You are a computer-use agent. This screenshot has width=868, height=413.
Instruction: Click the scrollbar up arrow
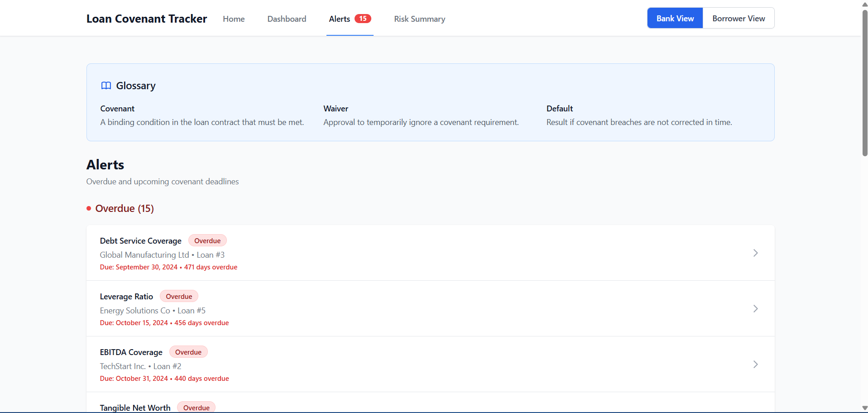point(865,4)
